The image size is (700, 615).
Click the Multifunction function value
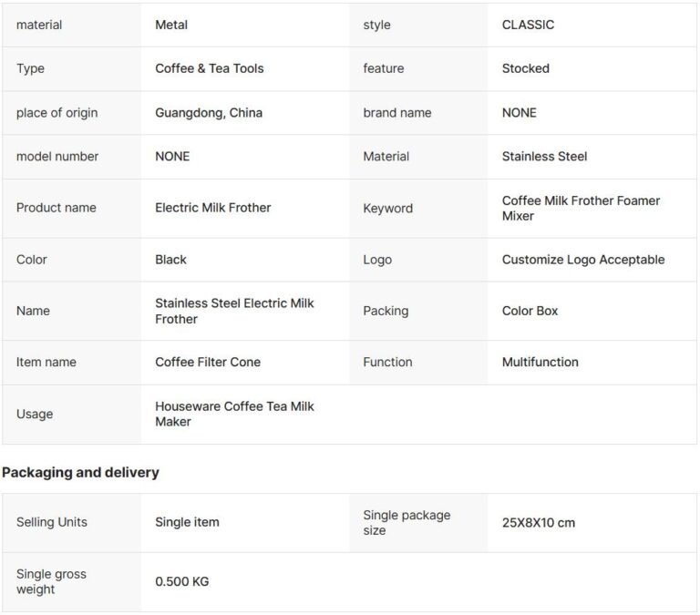[540, 362]
